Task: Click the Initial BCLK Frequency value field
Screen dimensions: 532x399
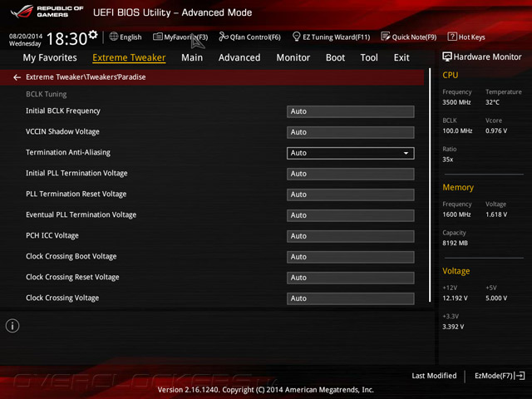Action: [x=351, y=111]
